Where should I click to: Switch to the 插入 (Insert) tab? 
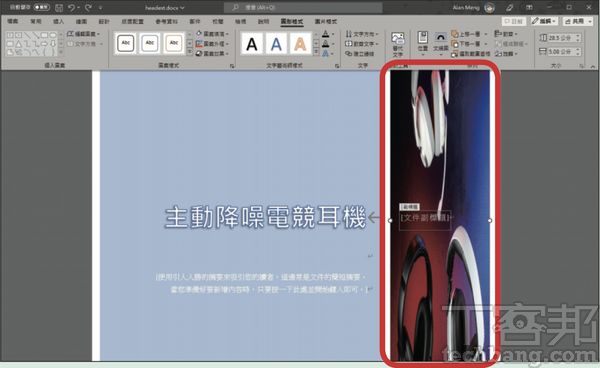(x=58, y=21)
